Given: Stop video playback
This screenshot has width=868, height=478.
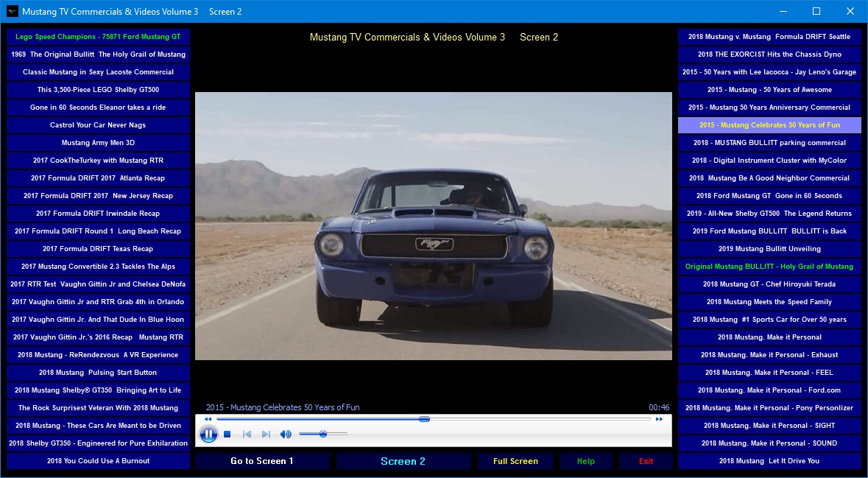Looking at the screenshot, I should [227, 435].
